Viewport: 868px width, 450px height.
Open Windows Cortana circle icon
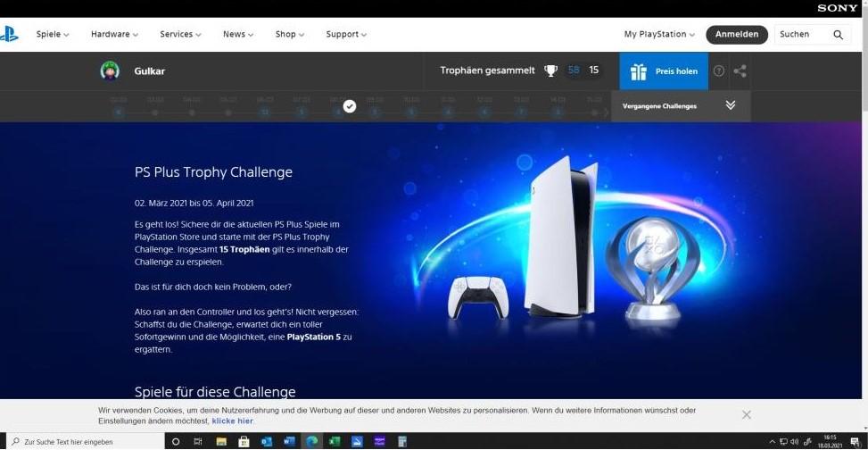176,442
